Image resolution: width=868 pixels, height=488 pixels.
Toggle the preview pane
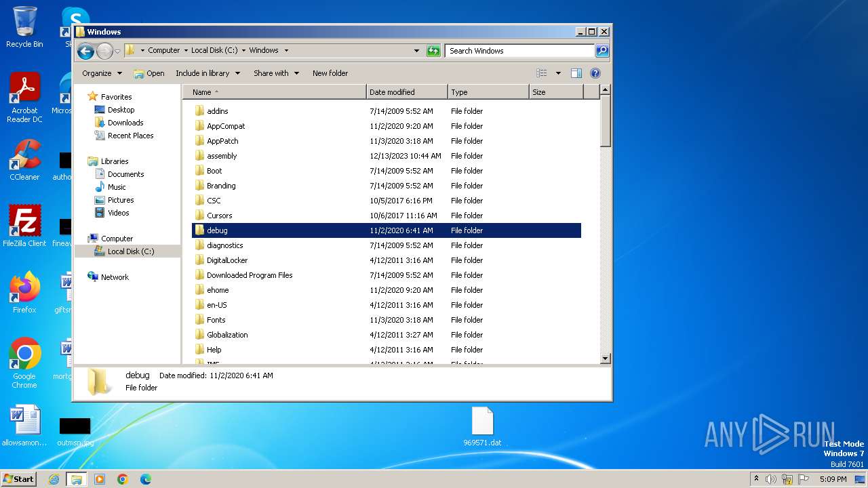point(576,73)
